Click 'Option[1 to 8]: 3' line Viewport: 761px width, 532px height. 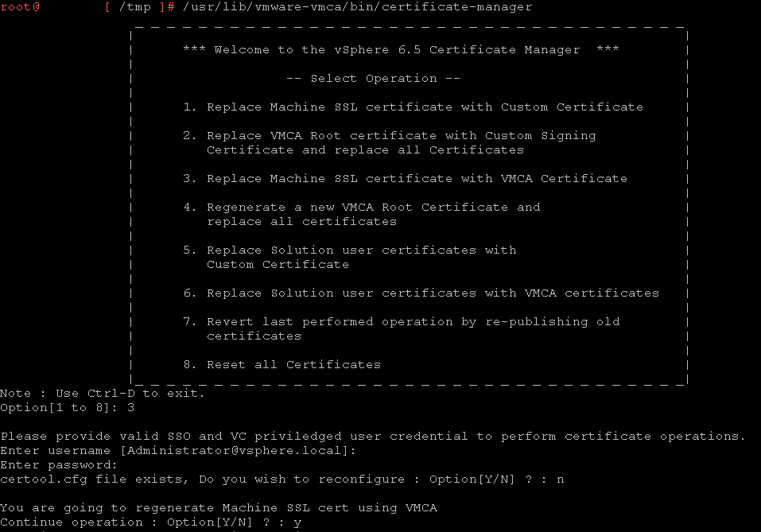pos(68,408)
